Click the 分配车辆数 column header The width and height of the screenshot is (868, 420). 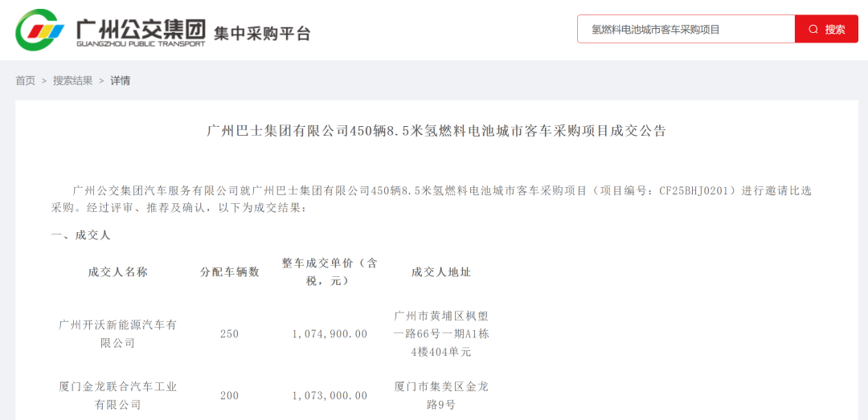[230, 272]
